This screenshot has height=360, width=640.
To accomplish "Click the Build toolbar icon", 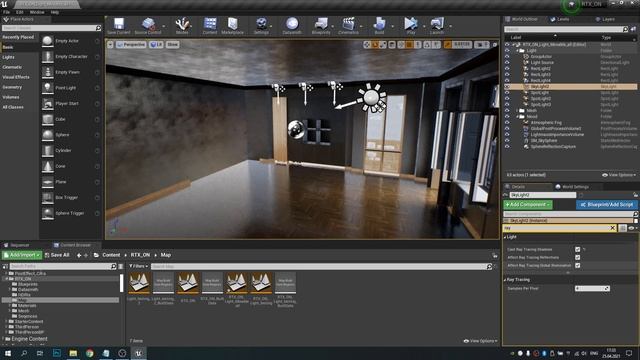I will point(379,26).
